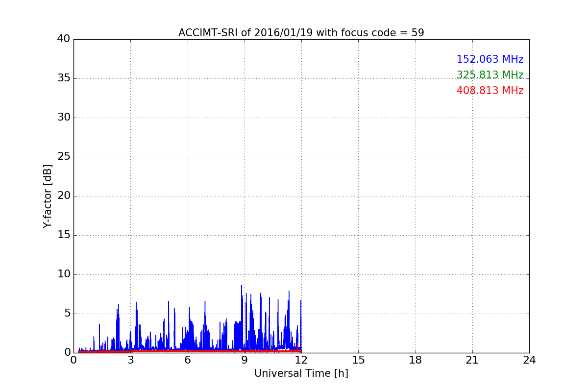Click the 'Y-factor [dB]' axis label
Viewport: 588px width, 392px height.
click(x=48, y=196)
